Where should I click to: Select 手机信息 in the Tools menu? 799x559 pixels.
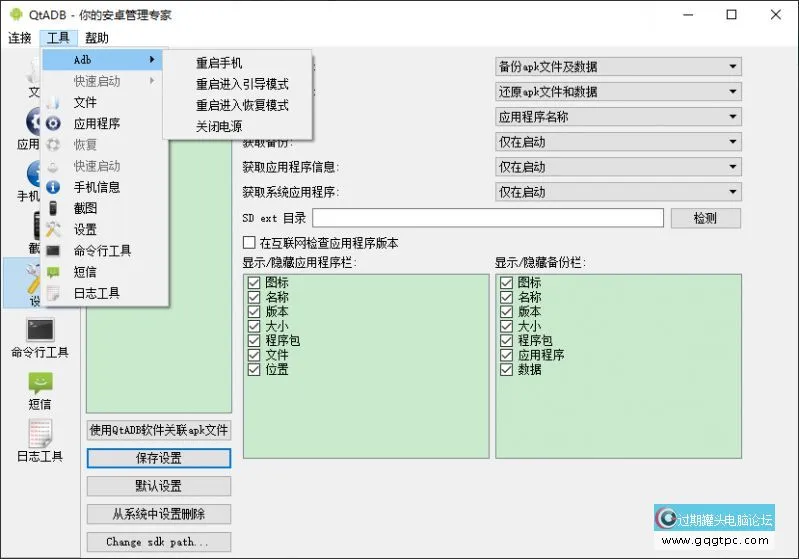(97, 187)
